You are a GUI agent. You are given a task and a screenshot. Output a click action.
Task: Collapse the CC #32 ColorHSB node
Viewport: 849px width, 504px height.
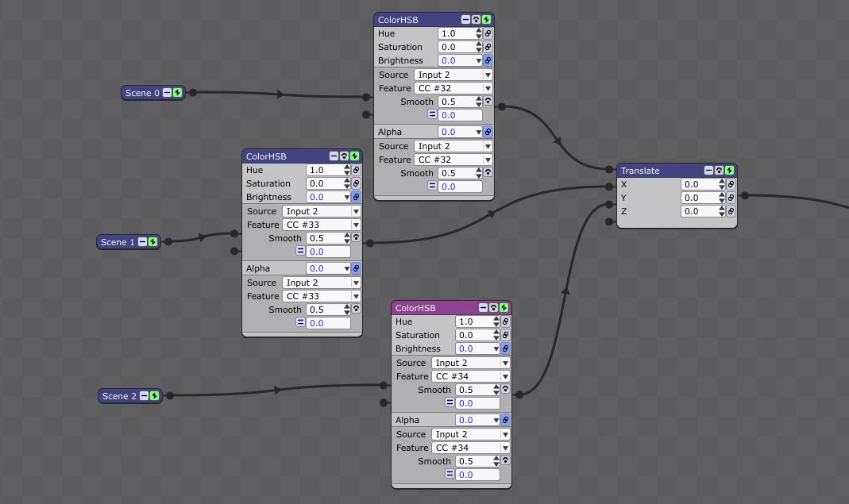(465, 20)
